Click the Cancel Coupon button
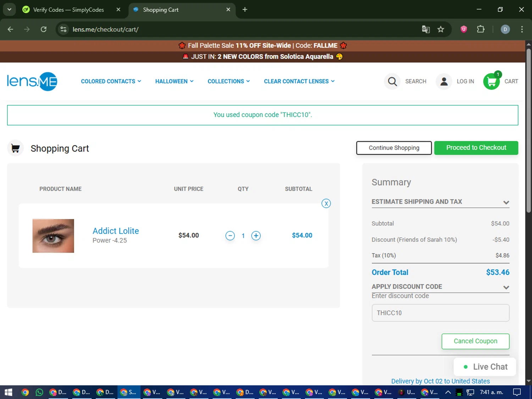This screenshot has width=532, height=399. point(476,341)
